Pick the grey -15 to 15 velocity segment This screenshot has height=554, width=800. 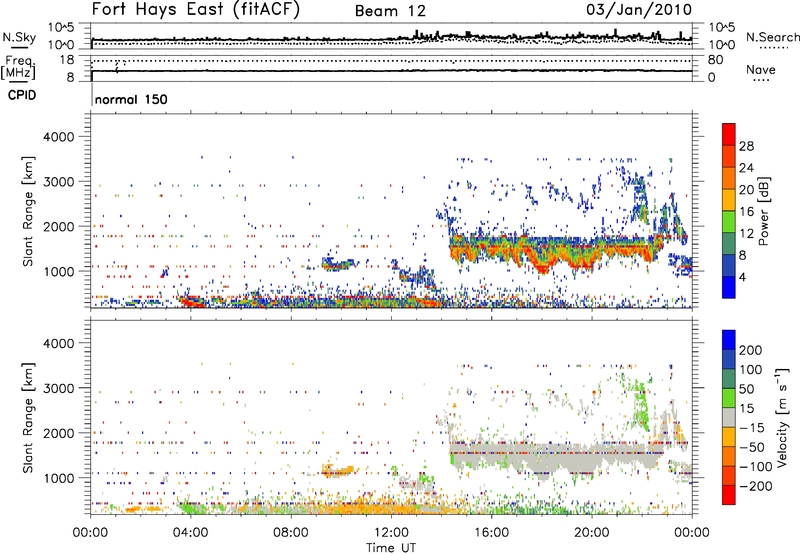[x=729, y=418]
